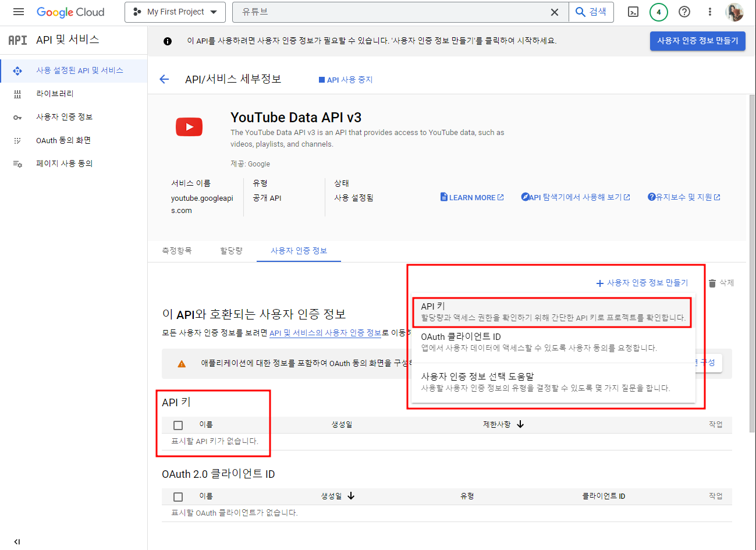The width and height of the screenshot is (756, 550).
Task: Click the 검색 search button
Action: [591, 12]
